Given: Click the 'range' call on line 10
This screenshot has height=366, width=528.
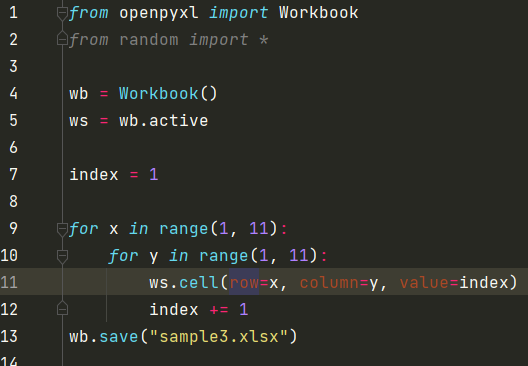Looking at the screenshot, I should 224,256.
